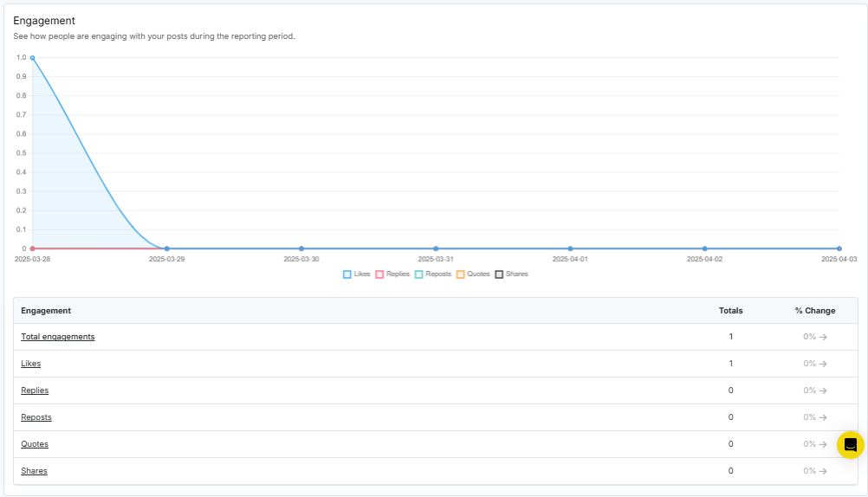This screenshot has height=497, width=868.
Task: Open the Replies link in the table
Action: coord(35,390)
